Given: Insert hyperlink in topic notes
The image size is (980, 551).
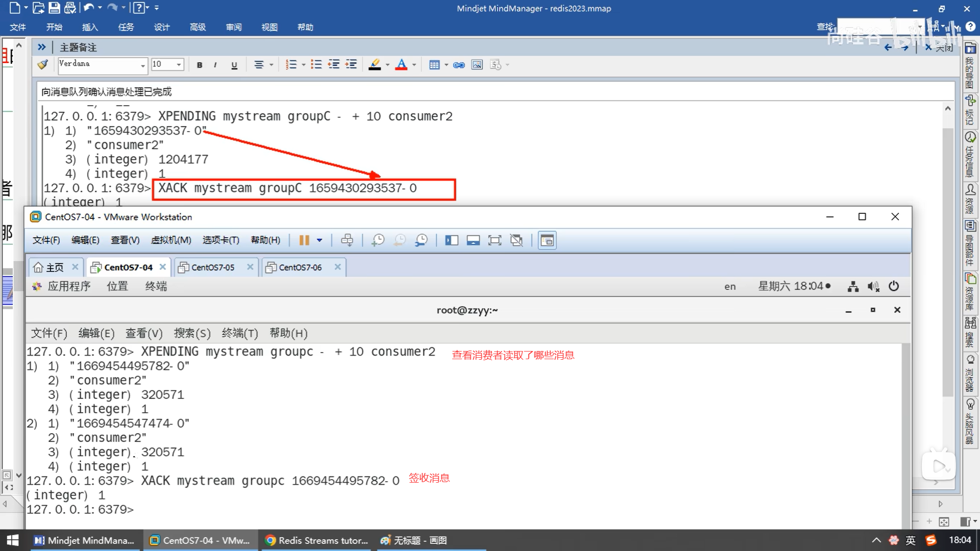Looking at the screenshot, I should point(459,65).
